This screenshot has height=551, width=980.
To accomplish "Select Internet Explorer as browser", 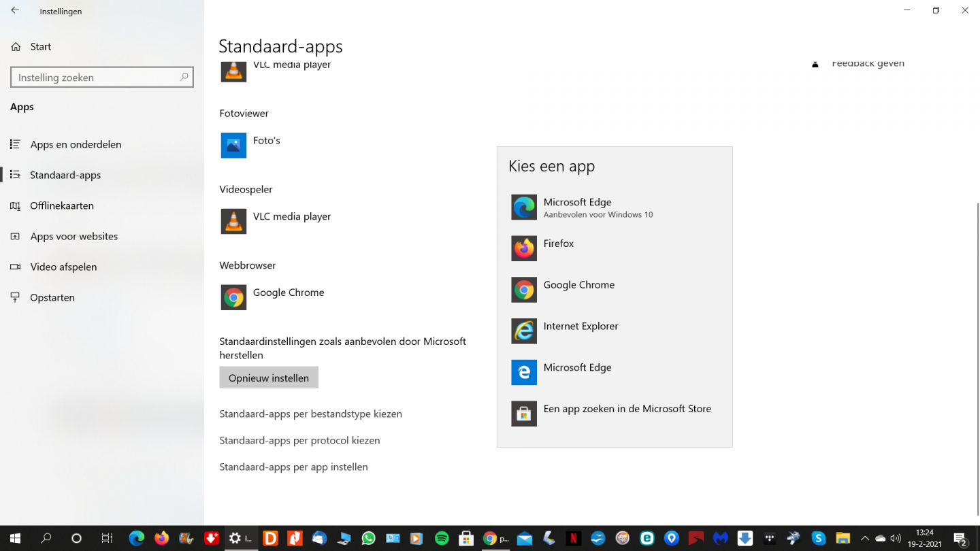I will (615, 331).
